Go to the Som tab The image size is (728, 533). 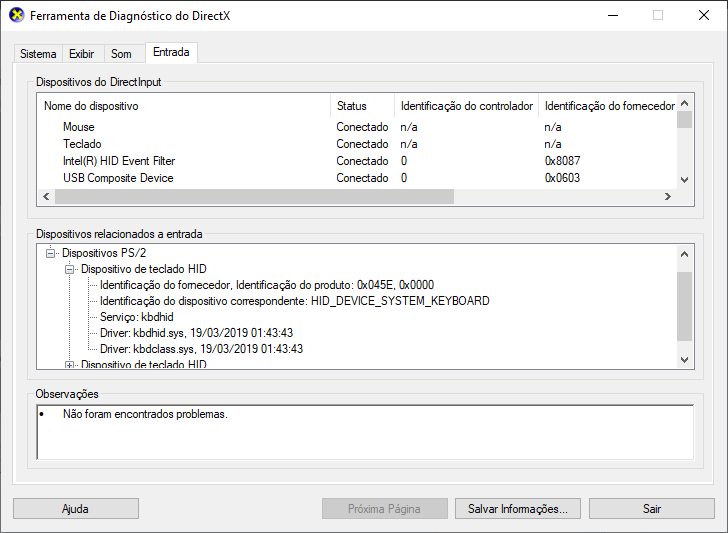(x=121, y=54)
